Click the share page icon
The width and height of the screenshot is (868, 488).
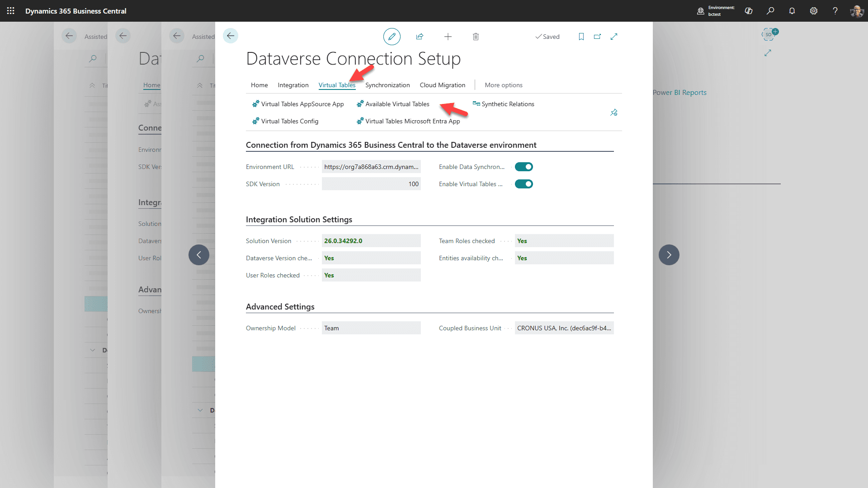tap(420, 37)
